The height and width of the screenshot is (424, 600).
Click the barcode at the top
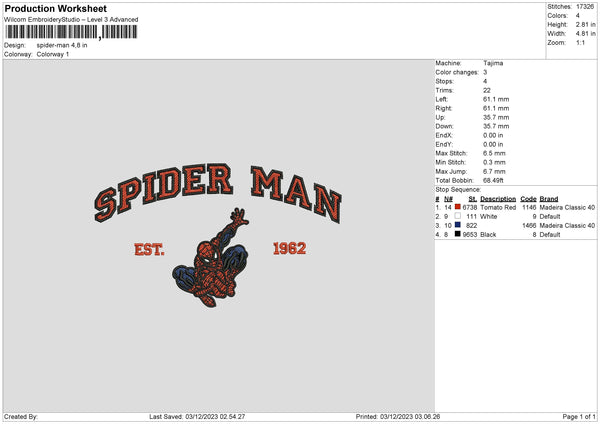pyautogui.click(x=71, y=32)
